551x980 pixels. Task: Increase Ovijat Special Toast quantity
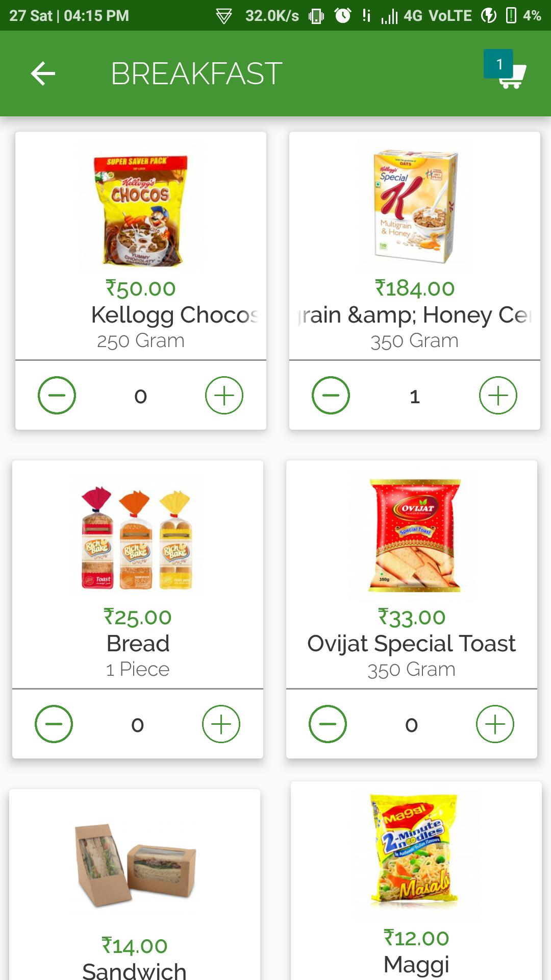coord(495,724)
